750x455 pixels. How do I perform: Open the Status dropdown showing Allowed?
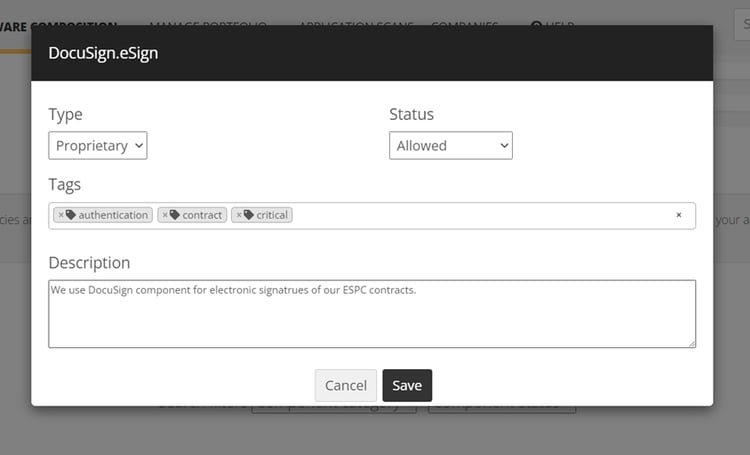tap(450, 146)
